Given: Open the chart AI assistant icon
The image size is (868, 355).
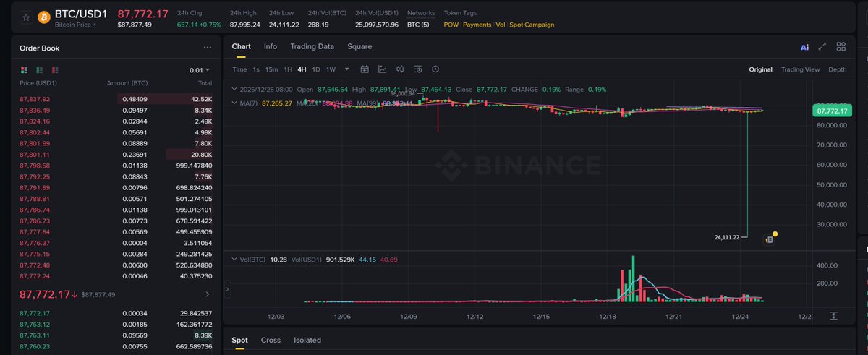Looking at the screenshot, I should [x=804, y=47].
